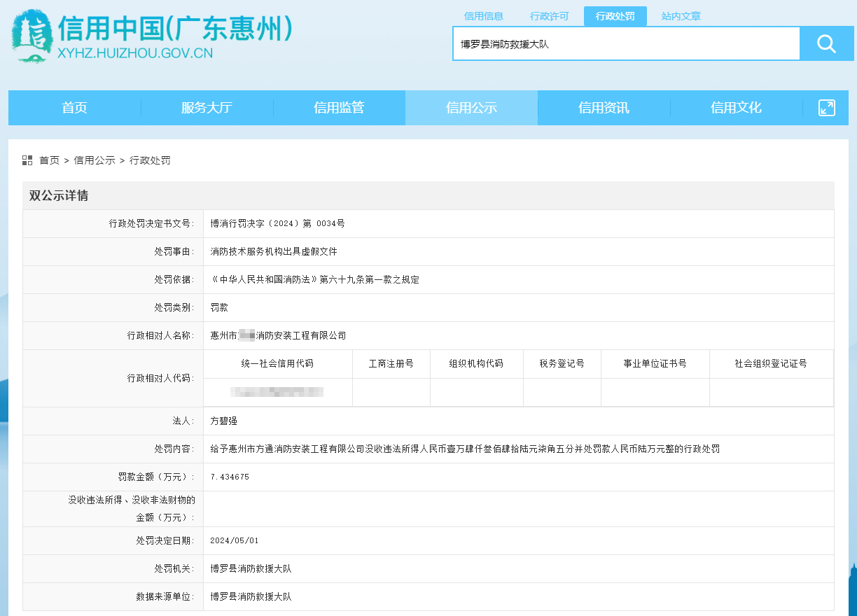Viewport: 857px width, 616px height.
Task: Select the 行政处罚 search tab
Action: pos(615,16)
